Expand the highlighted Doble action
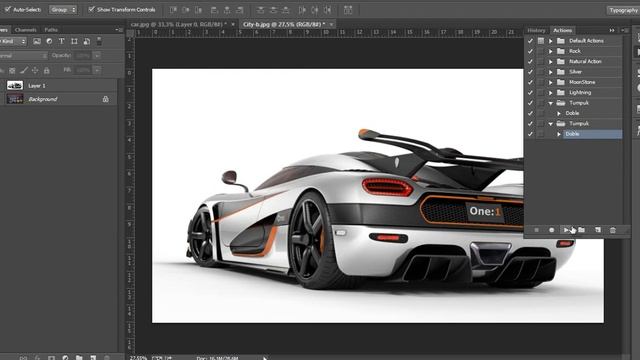640x360 pixels. coord(559,134)
